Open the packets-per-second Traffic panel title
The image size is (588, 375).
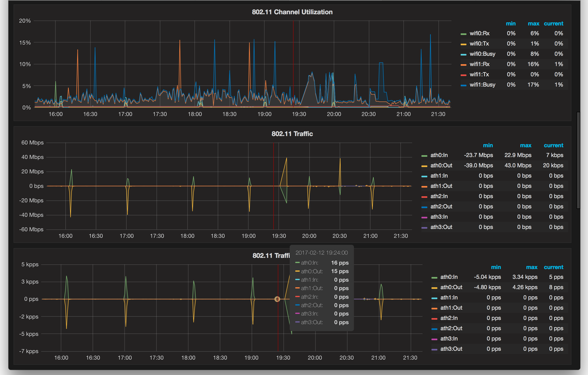271,256
